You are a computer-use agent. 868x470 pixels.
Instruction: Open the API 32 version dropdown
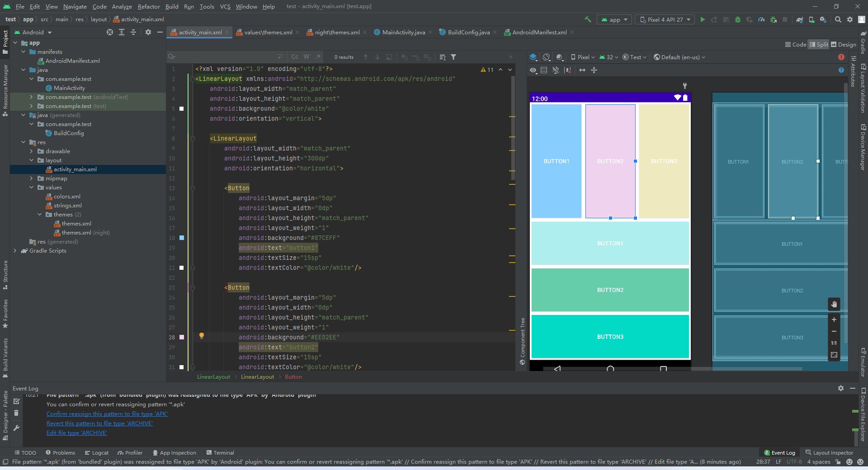tap(609, 57)
